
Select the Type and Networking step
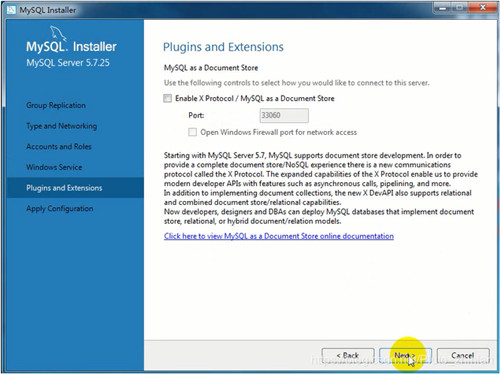tap(62, 126)
